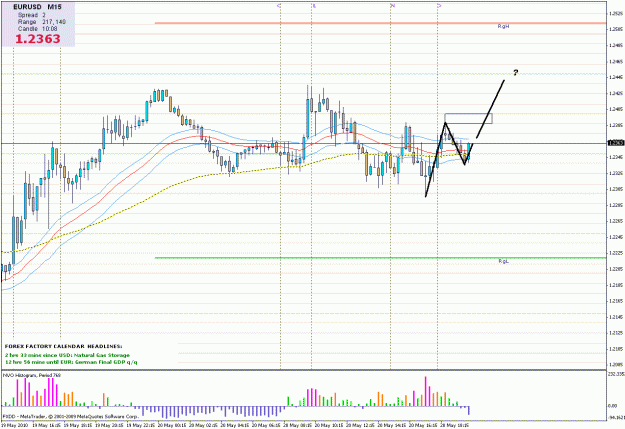Image resolution: width=625 pixels, height=429 pixels.
Task: Click the 19 May 2010 time axis label
Action: [14, 425]
